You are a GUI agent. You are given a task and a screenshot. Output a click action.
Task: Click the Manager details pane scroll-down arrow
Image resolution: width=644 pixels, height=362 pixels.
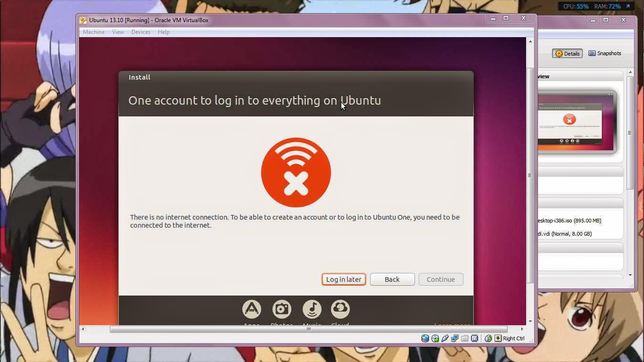point(630,275)
